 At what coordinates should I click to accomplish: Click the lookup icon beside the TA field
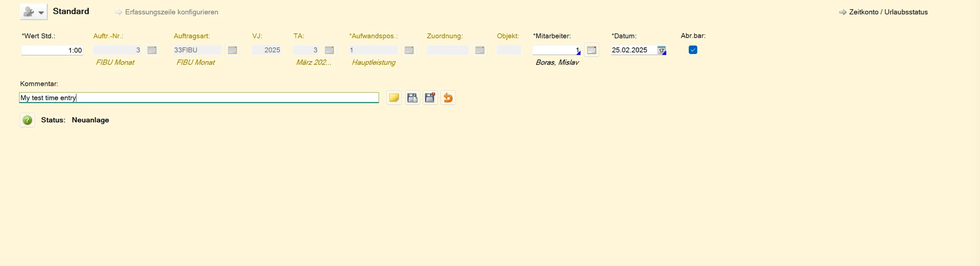329,50
